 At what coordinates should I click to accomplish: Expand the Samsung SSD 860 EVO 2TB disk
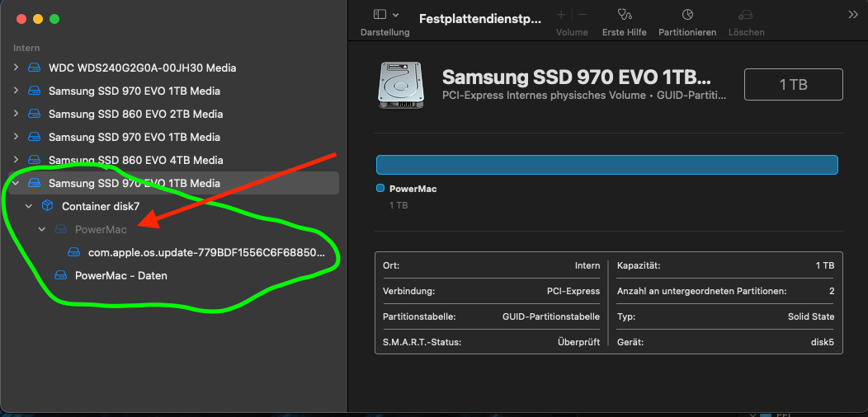coord(16,114)
